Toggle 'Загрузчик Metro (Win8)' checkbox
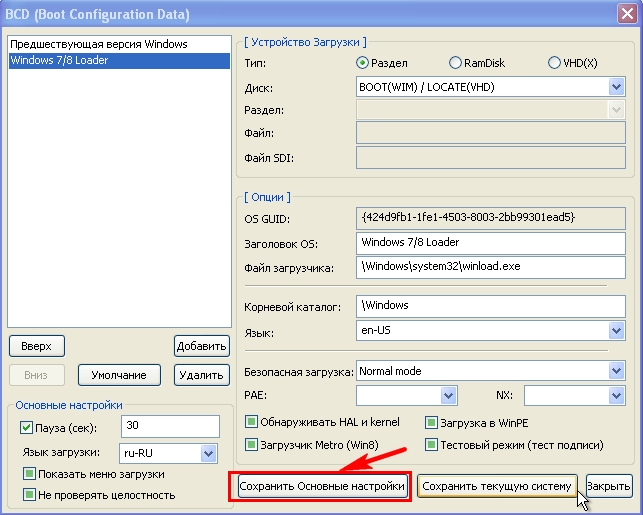This screenshot has width=643, height=515. 252,444
